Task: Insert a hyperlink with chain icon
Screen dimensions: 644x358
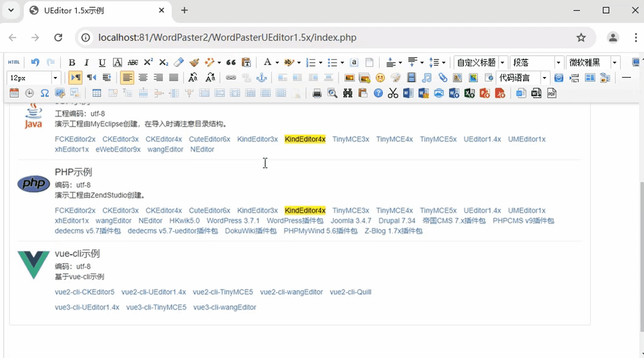Action: tap(231, 78)
